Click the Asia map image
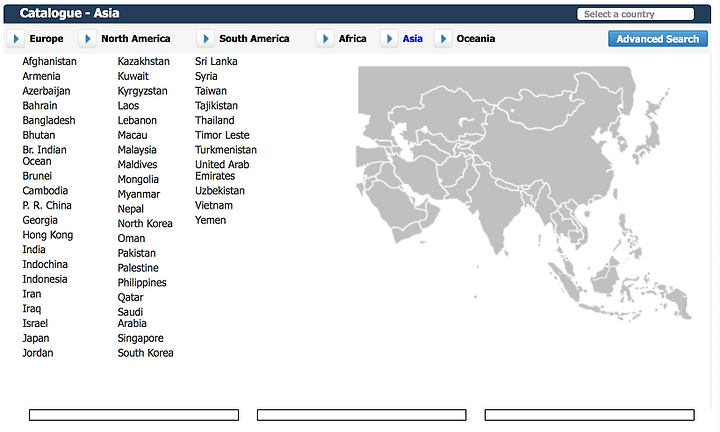The image size is (720, 432). tap(524, 193)
